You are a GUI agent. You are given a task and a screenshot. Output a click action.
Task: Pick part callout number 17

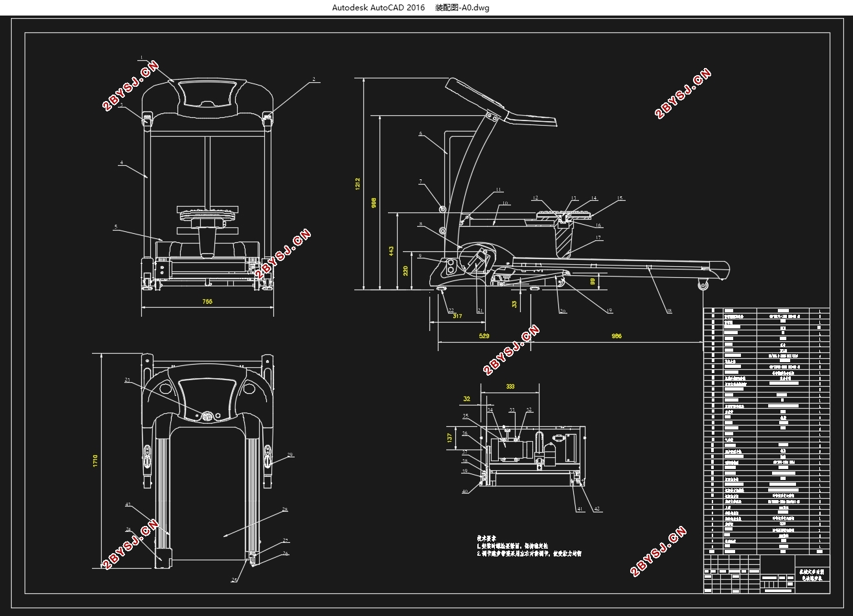[x=598, y=238]
